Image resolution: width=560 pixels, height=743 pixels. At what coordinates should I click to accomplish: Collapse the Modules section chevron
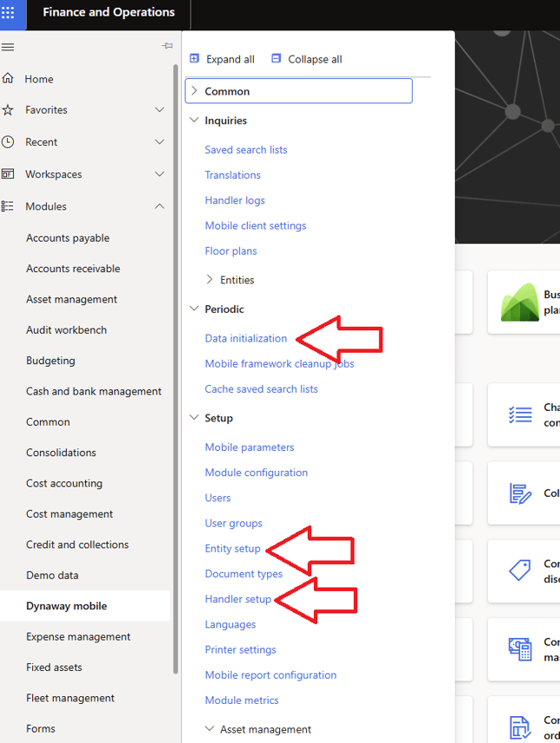coord(160,206)
